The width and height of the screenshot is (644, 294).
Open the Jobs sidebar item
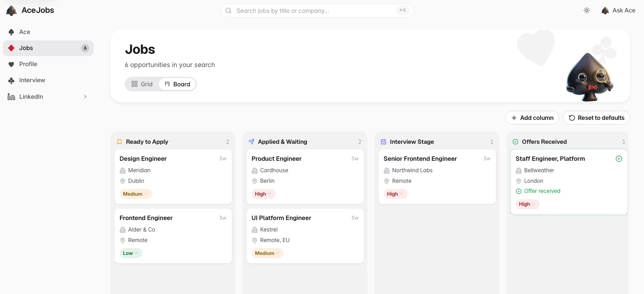[48, 48]
